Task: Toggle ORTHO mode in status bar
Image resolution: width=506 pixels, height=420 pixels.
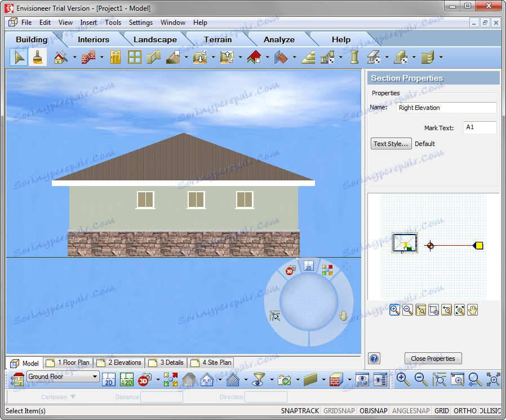Action: 465,411
